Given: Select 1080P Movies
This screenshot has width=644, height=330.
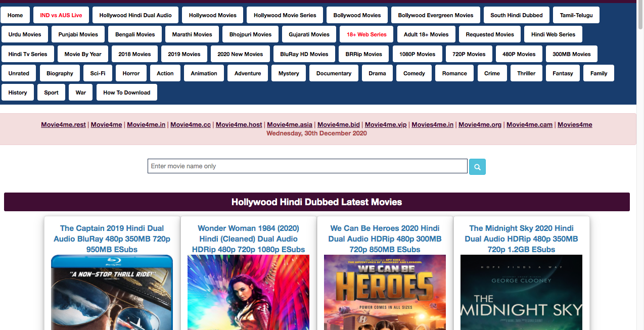Looking at the screenshot, I should (418, 54).
